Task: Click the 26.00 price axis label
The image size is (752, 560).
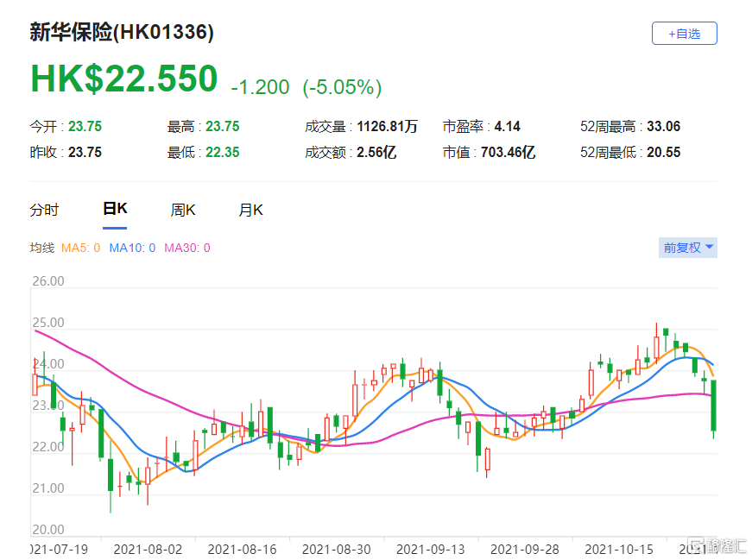Action: pyautogui.click(x=48, y=281)
